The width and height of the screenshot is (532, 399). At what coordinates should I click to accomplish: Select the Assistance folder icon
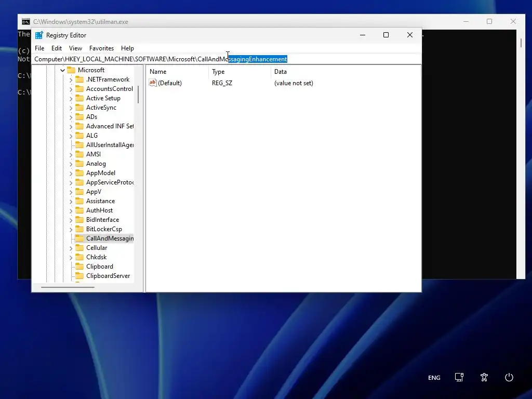point(79,201)
